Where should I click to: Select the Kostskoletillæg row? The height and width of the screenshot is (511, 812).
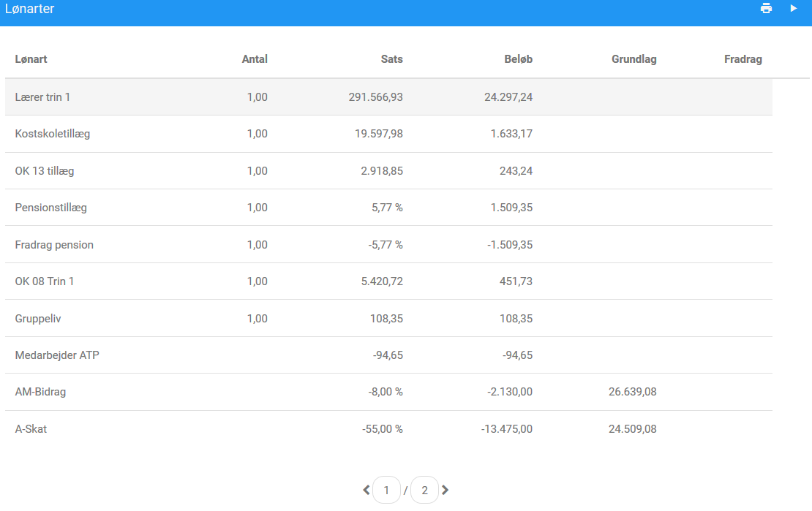388,134
